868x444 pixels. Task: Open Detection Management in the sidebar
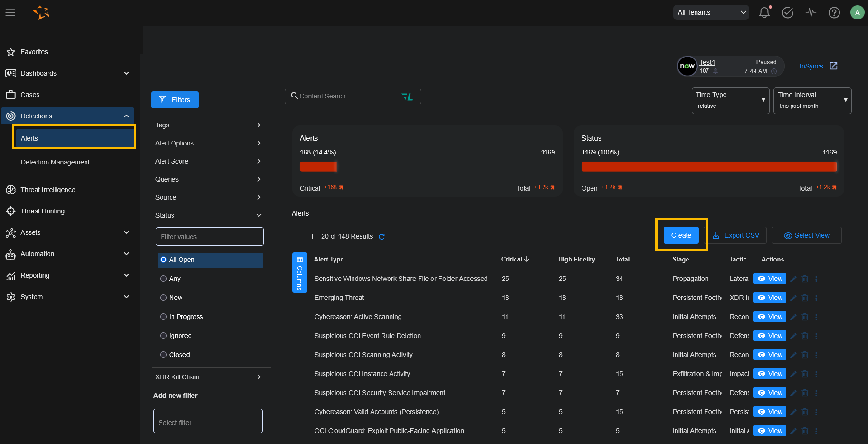coord(55,162)
